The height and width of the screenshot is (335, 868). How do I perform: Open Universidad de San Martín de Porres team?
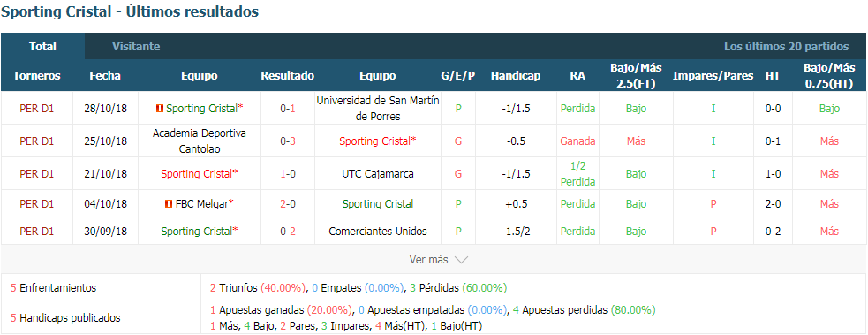(378, 109)
